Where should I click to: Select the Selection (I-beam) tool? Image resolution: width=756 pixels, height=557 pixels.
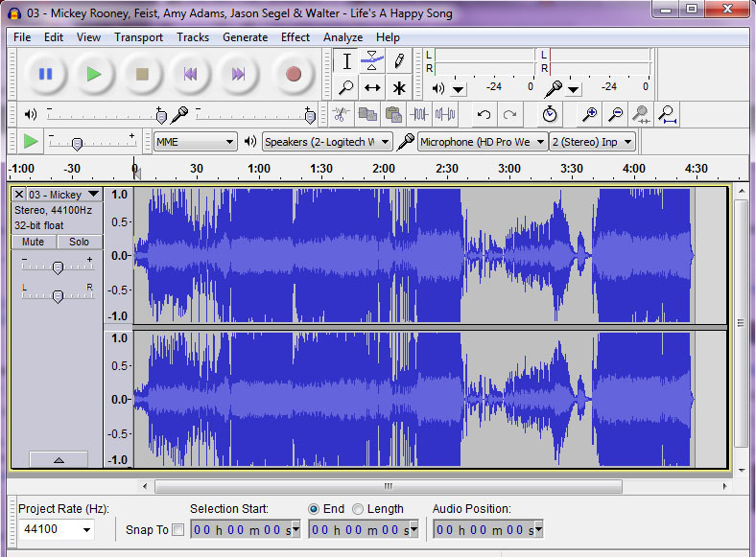pos(346,61)
